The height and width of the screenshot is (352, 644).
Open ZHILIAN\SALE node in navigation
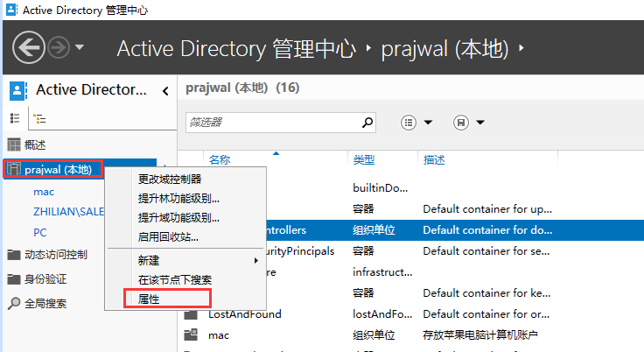pyautogui.click(x=68, y=212)
